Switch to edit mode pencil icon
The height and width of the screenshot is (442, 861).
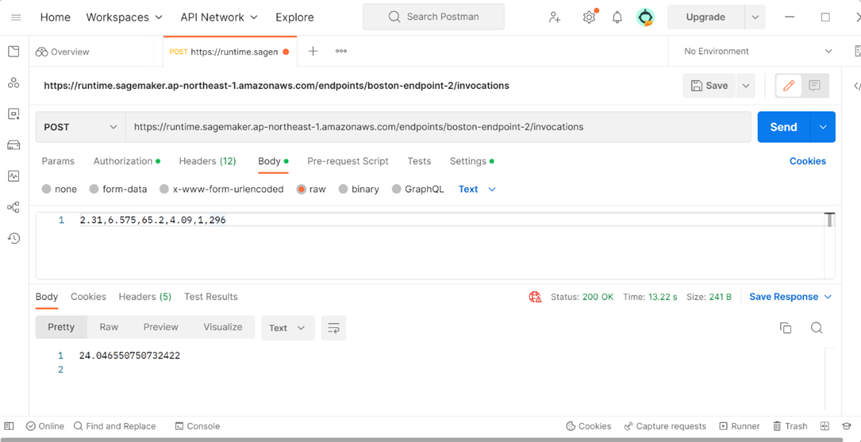[x=789, y=86]
